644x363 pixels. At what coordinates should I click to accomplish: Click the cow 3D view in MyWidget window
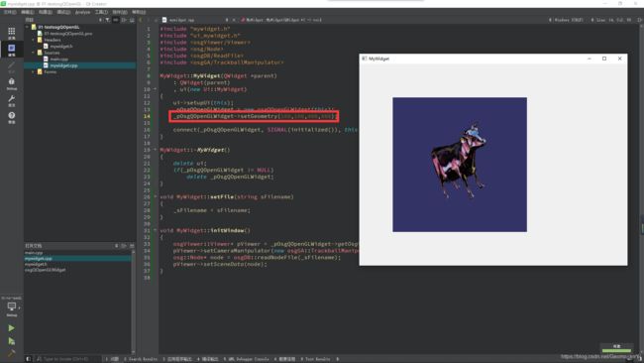point(460,165)
